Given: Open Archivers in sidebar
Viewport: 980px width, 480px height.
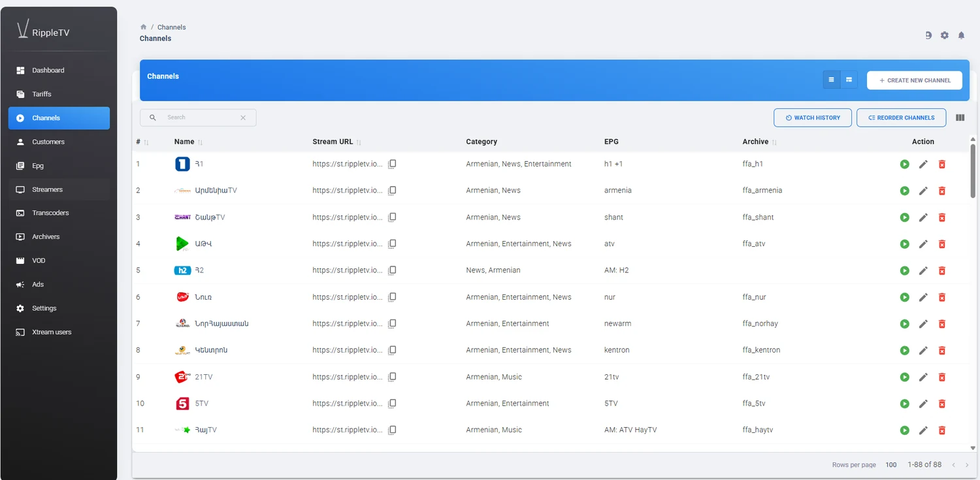Looking at the screenshot, I should [x=59, y=236].
